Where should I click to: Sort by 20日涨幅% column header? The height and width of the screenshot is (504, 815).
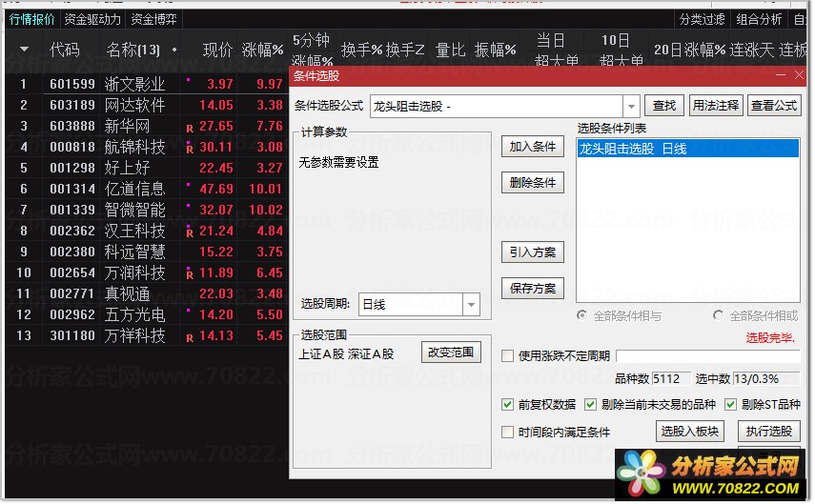coord(689,50)
